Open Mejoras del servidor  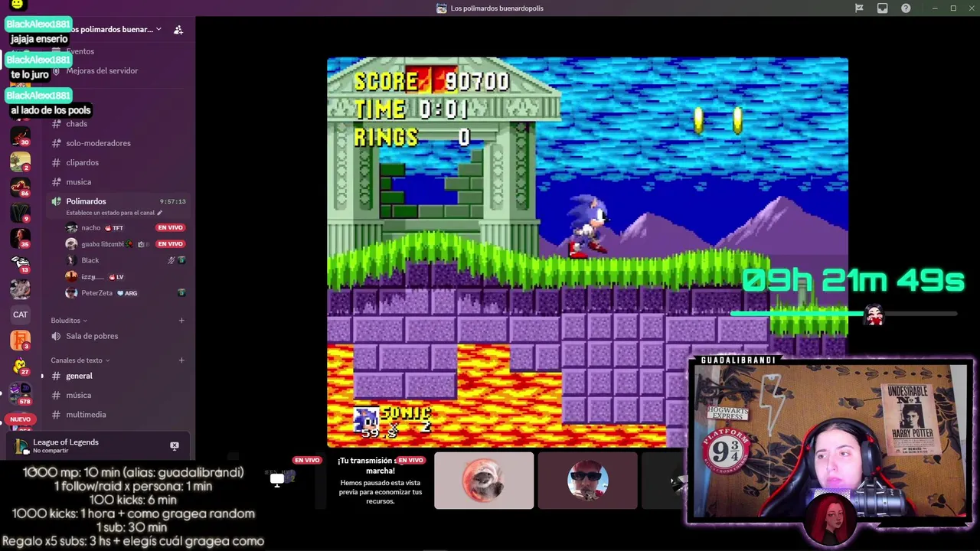pos(102,70)
